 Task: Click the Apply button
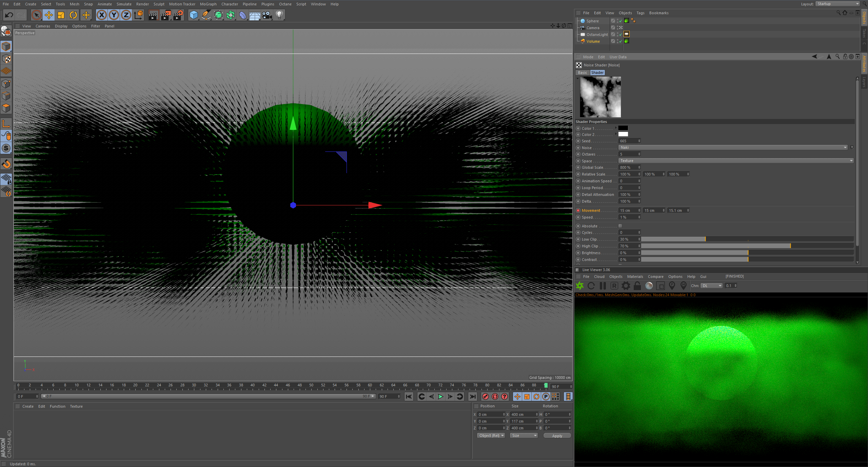pyautogui.click(x=557, y=436)
